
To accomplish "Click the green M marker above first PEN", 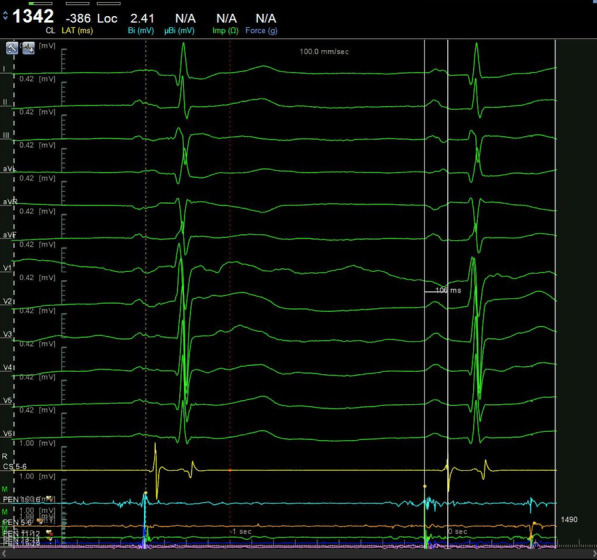I will [5, 489].
